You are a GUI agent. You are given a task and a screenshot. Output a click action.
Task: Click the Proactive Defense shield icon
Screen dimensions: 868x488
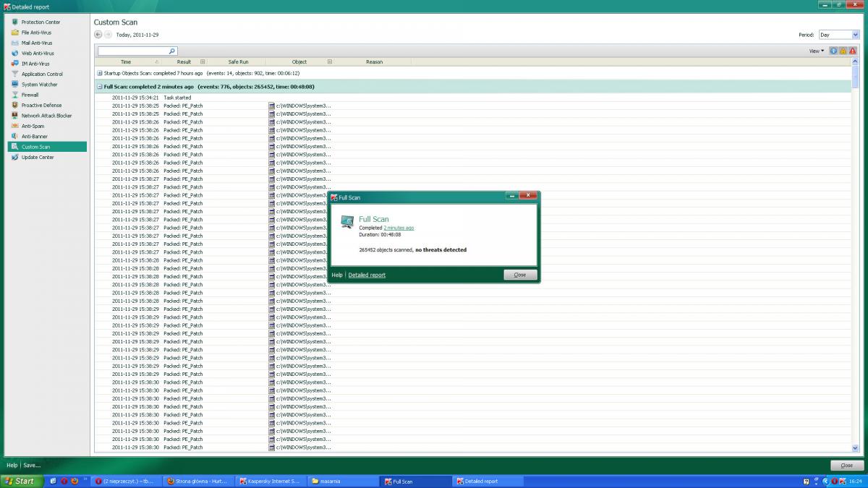[14, 105]
